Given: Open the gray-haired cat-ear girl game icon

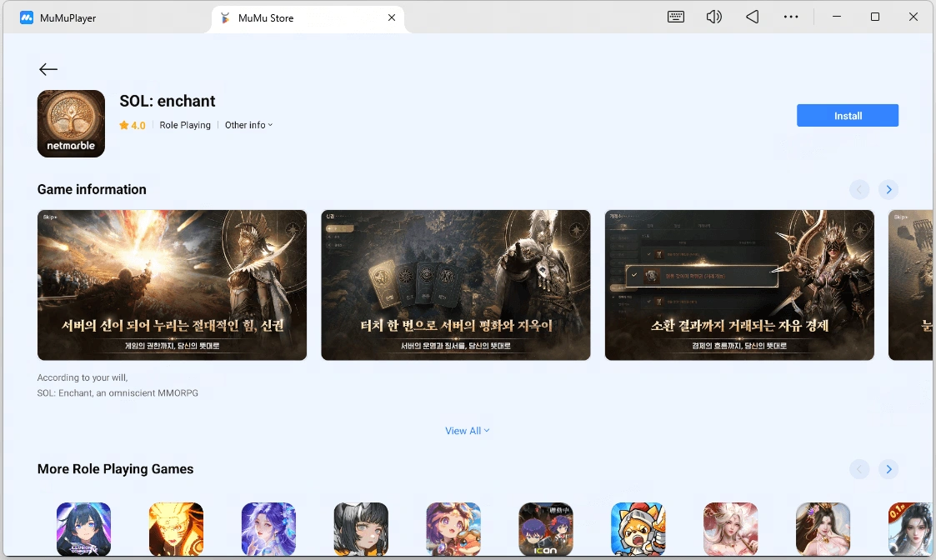Looking at the screenshot, I should [x=361, y=529].
